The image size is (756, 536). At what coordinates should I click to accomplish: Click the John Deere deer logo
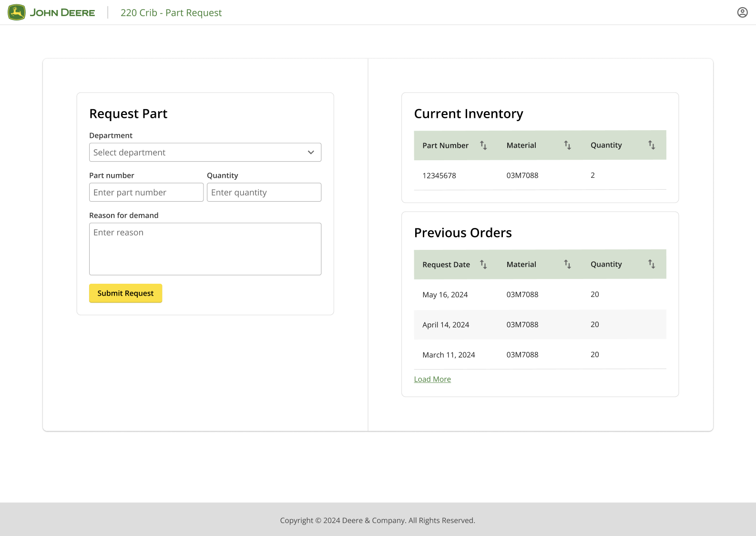pos(17,12)
